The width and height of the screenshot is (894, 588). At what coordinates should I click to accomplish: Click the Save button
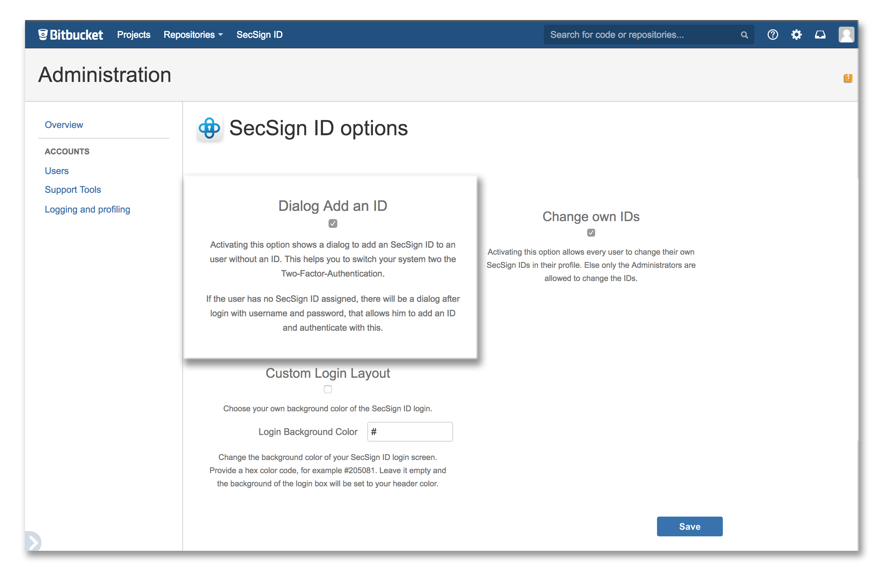coord(690,526)
